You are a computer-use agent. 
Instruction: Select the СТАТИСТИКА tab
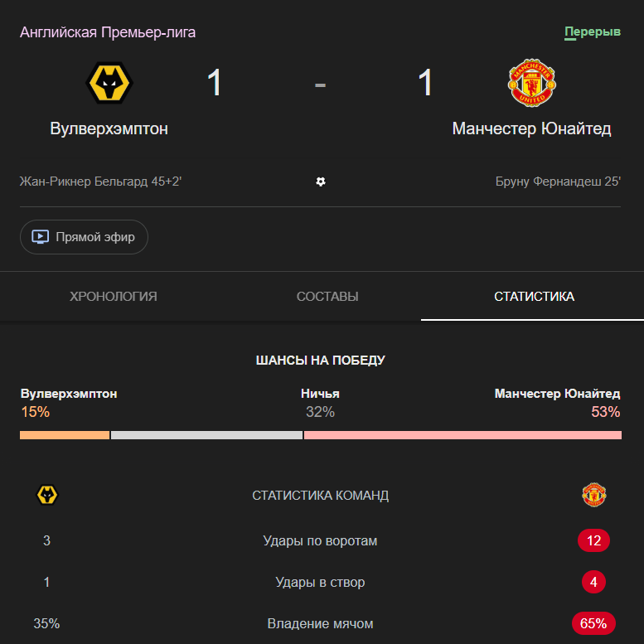click(x=534, y=297)
